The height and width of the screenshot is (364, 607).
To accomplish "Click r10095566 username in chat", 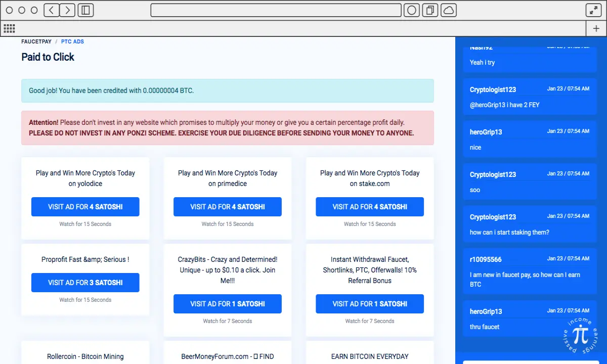I will coord(486,259).
